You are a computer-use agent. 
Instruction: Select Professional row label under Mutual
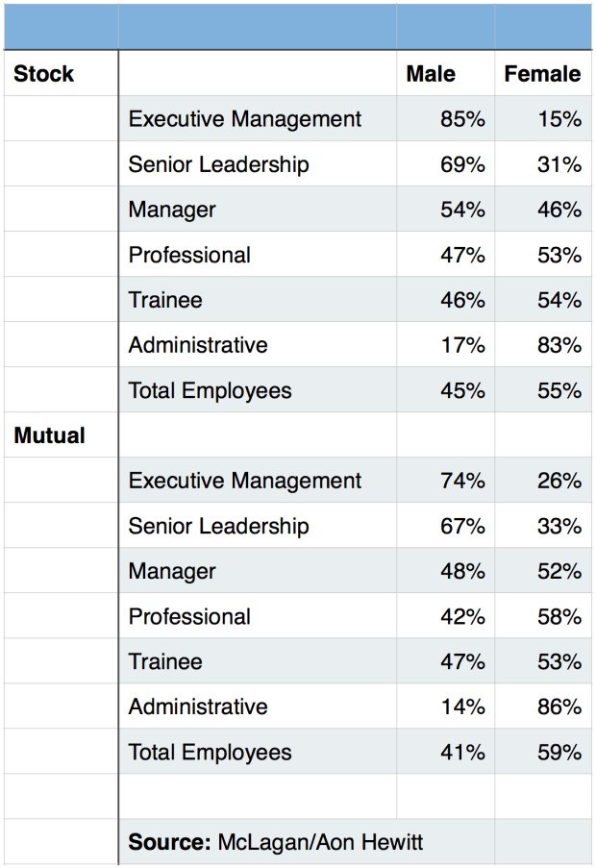pos(189,616)
